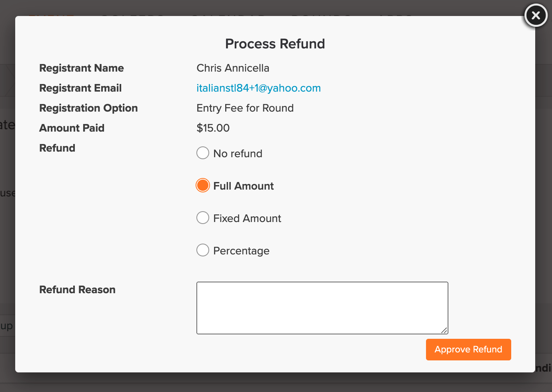
Task: Click the "Percentage" option label text
Action: (242, 251)
